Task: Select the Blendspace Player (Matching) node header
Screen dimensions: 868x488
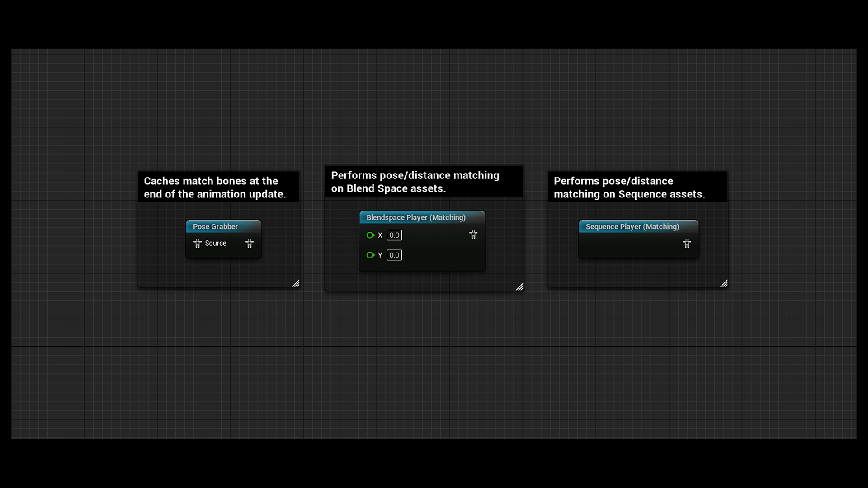Action: click(x=416, y=217)
